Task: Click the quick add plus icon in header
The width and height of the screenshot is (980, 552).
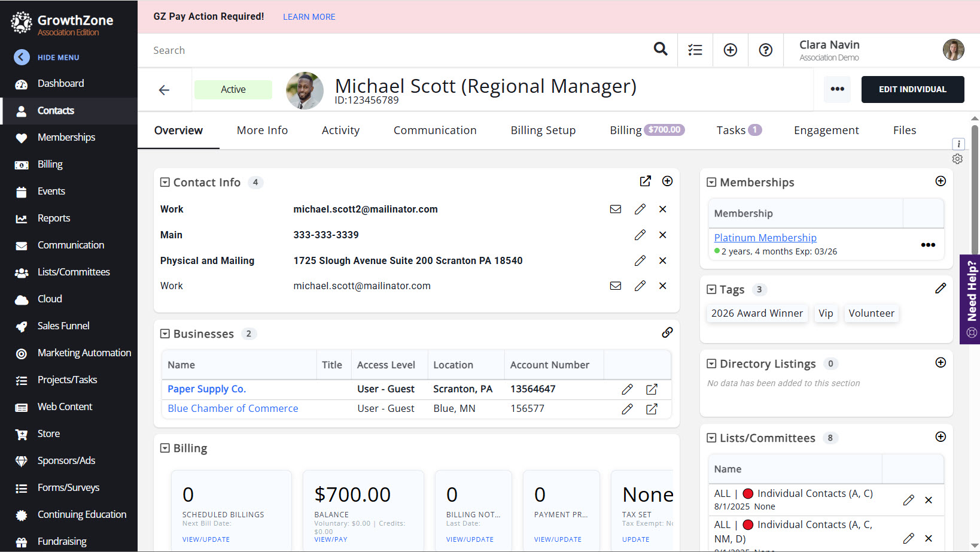Action: tap(730, 50)
